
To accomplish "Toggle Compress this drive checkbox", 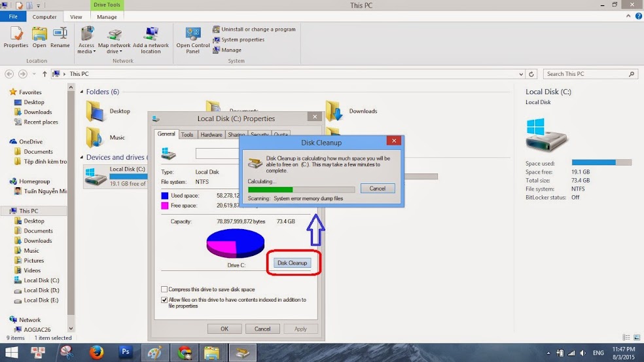I will pos(164,289).
